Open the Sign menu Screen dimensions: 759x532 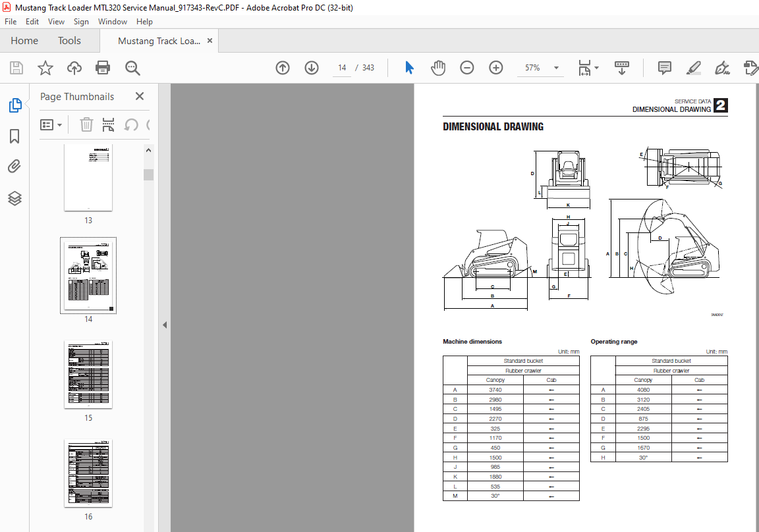81,22
